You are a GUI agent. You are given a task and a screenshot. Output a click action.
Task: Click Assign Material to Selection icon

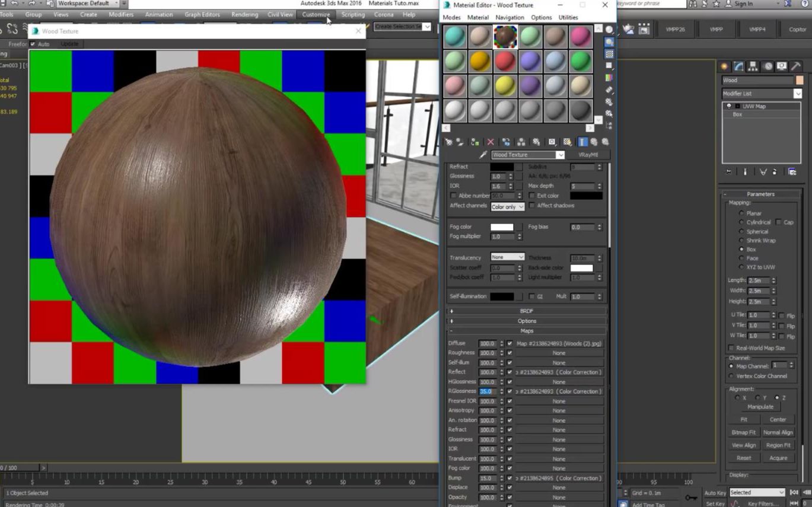pyautogui.click(x=475, y=142)
